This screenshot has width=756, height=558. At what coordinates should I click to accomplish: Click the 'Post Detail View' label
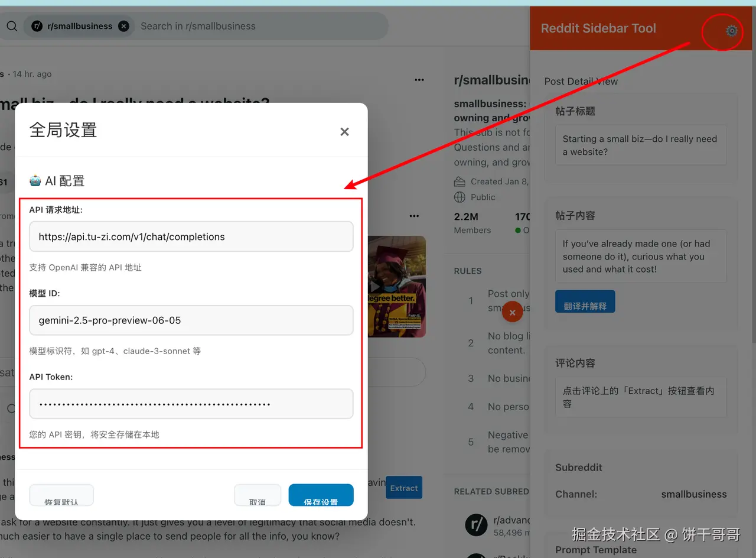pos(581,82)
